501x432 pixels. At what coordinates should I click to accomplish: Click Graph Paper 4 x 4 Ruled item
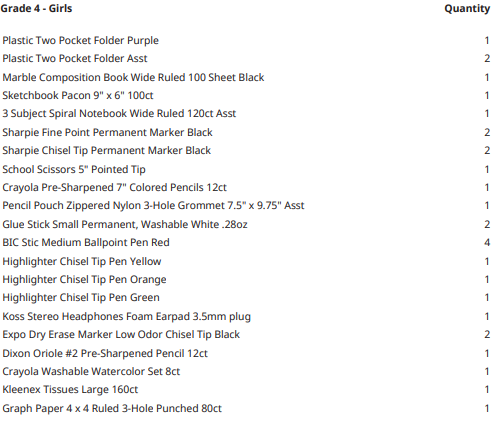click(112, 409)
